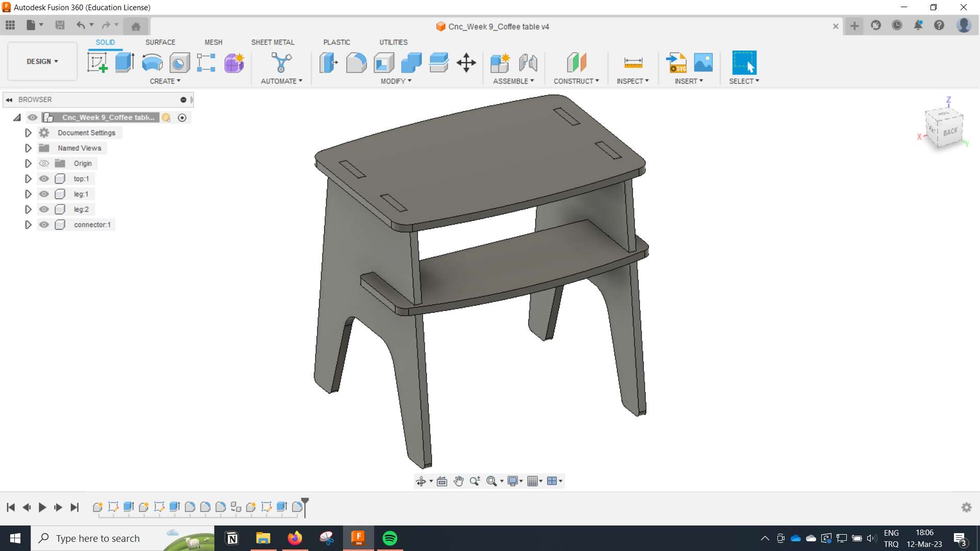The image size is (980, 551).
Task: Go to the beginning of timeline
Action: [x=10, y=507]
